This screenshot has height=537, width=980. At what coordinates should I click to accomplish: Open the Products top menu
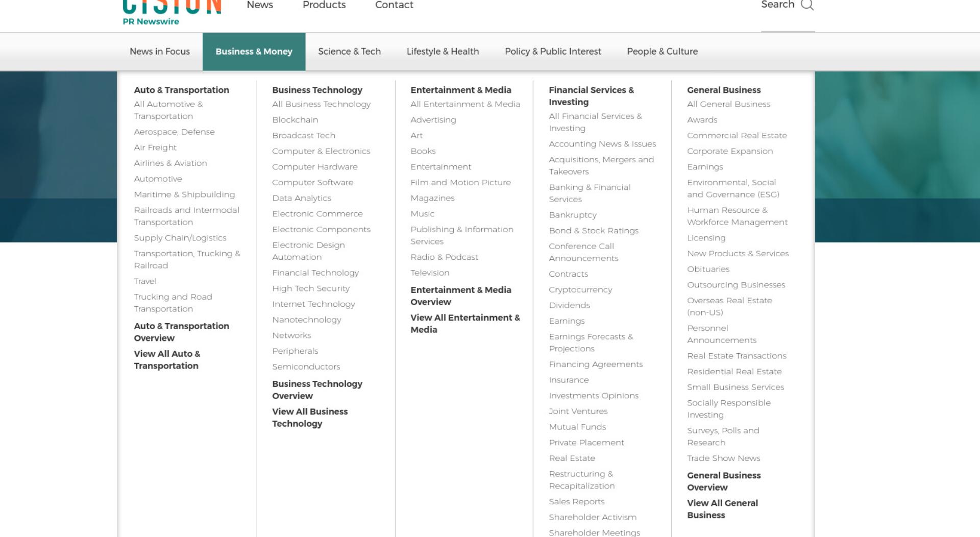point(324,5)
